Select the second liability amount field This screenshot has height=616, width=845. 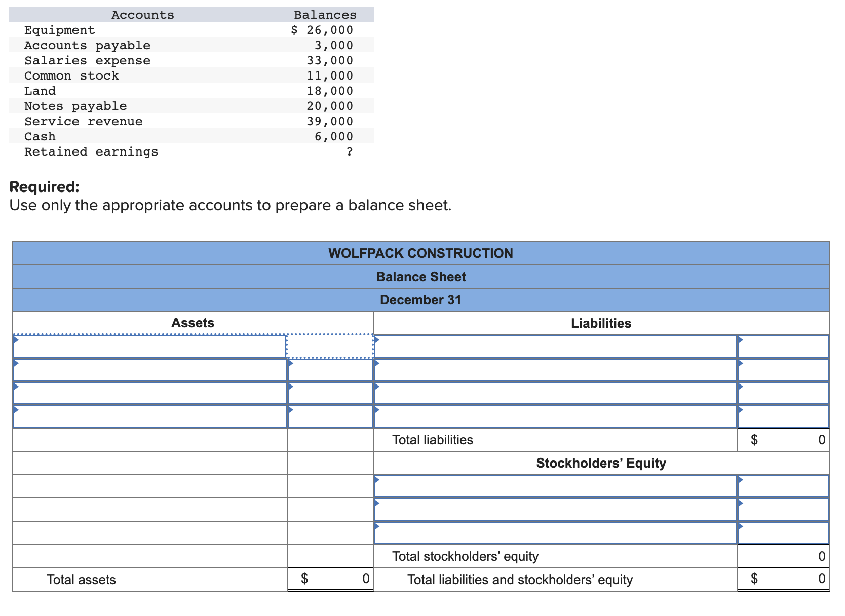783,370
